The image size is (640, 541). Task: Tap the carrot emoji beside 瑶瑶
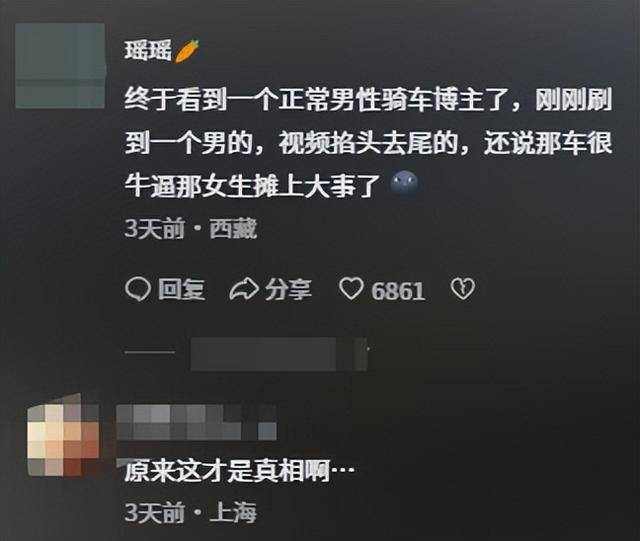[x=187, y=51]
